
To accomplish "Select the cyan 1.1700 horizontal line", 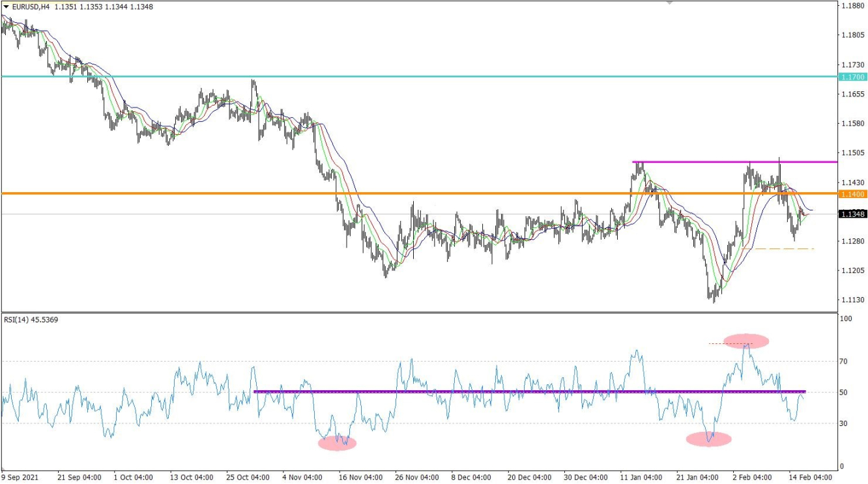I will 419,76.
